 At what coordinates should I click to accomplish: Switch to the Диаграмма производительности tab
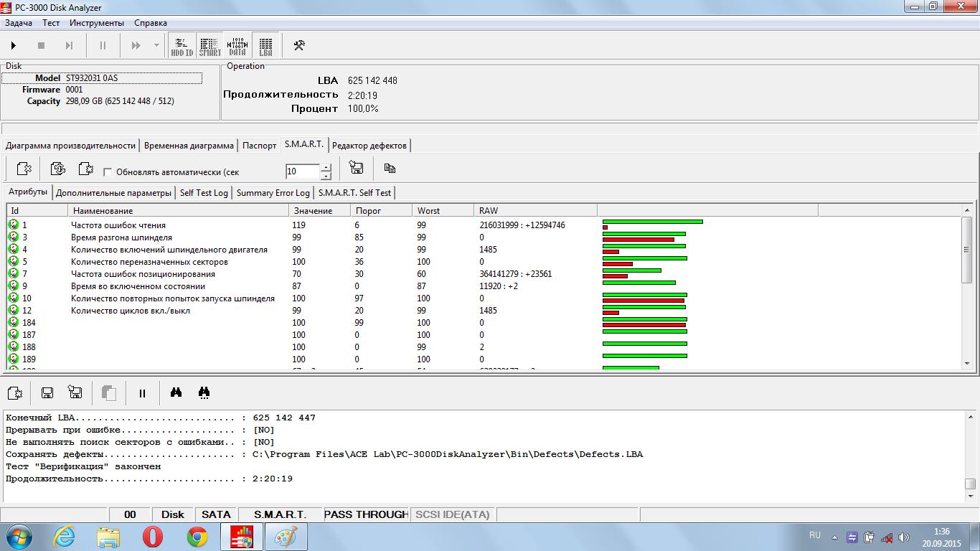tap(70, 146)
